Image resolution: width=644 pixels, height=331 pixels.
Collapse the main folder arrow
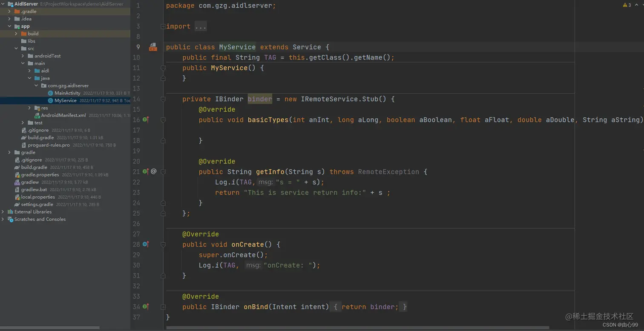(23, 63)
